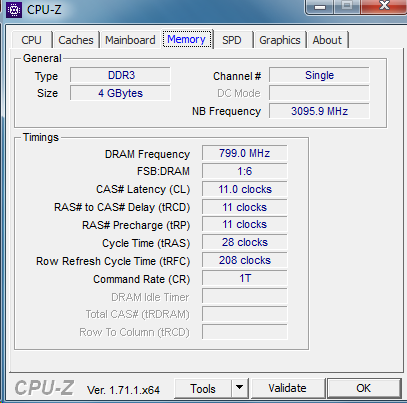The image size is (407, 403).
Task: Switch to the SPD tab
Action: coord(232,40)
